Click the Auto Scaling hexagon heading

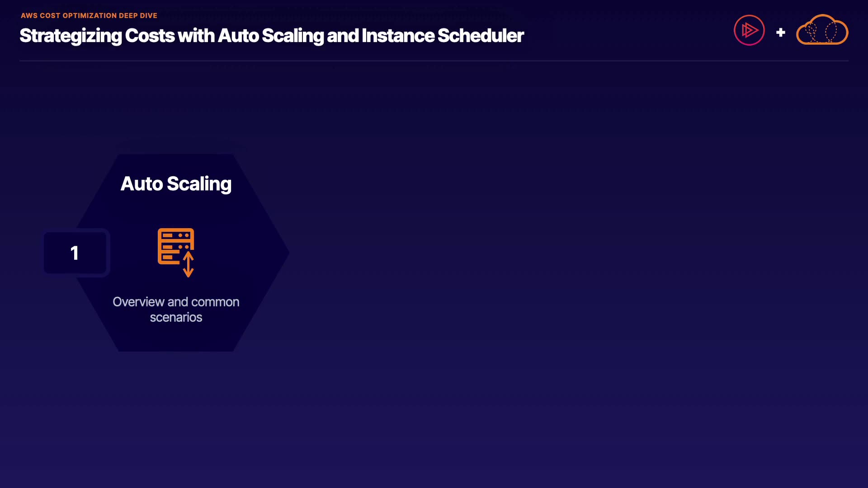(x=176, y=184)
